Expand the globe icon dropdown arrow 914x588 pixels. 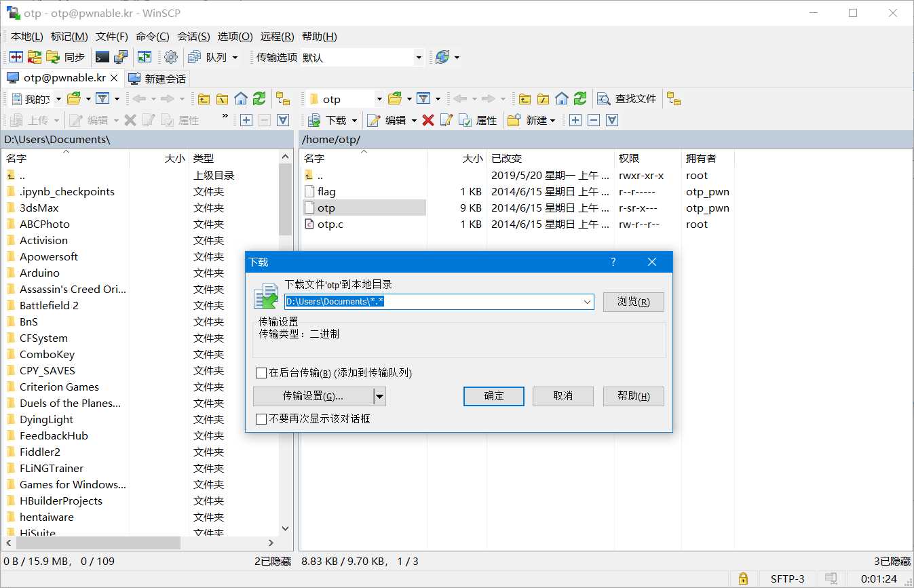pos(457,58)
